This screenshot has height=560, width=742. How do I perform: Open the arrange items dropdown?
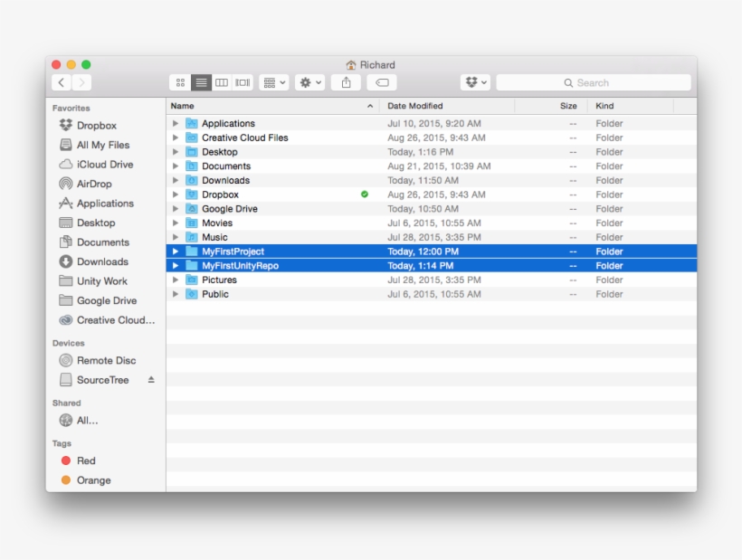273,81
